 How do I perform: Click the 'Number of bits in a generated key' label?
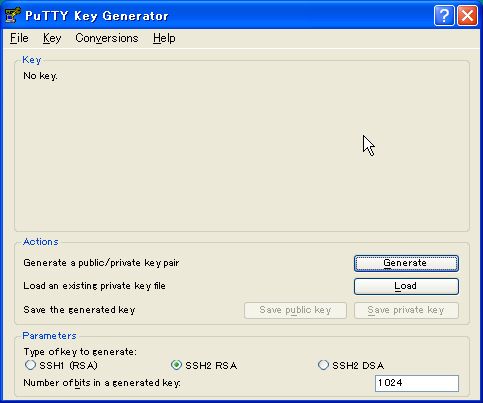click(x=102, y=383)
